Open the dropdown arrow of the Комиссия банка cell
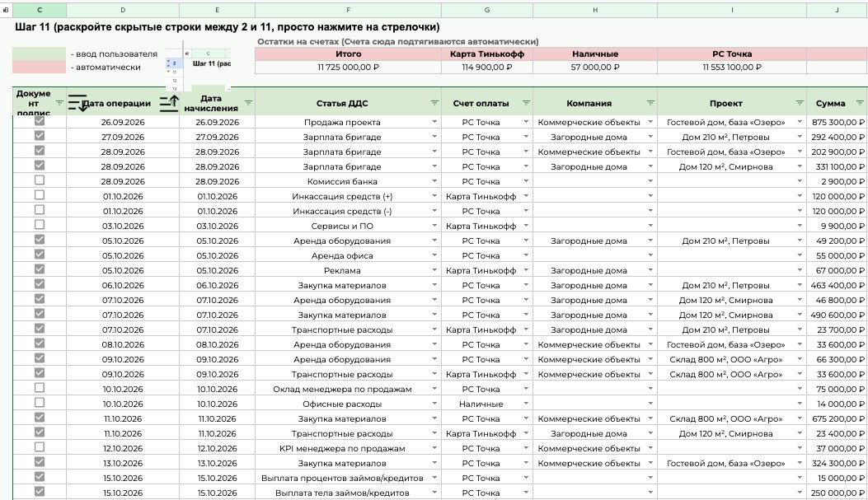 click(x=434, y=181)
